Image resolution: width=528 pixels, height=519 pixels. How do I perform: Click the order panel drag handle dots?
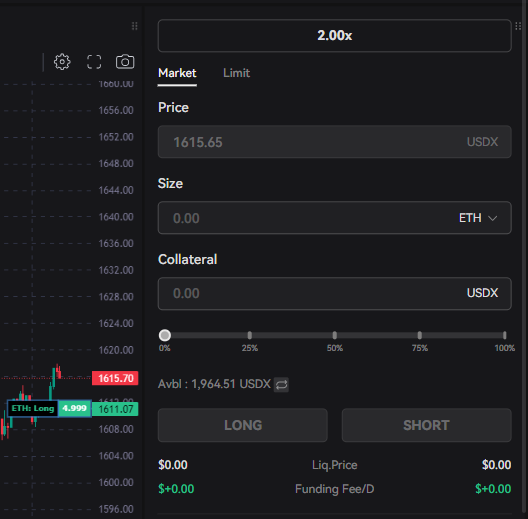(518, 26)
